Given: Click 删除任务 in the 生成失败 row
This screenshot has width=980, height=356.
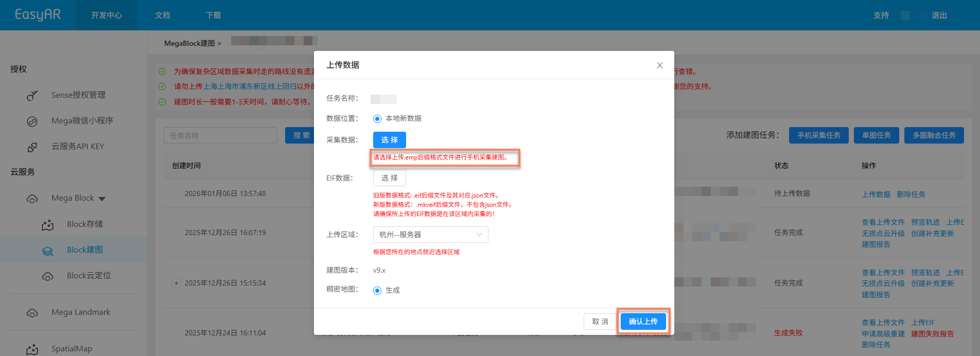Looking at the screenshot, I should tap(876, 345).
